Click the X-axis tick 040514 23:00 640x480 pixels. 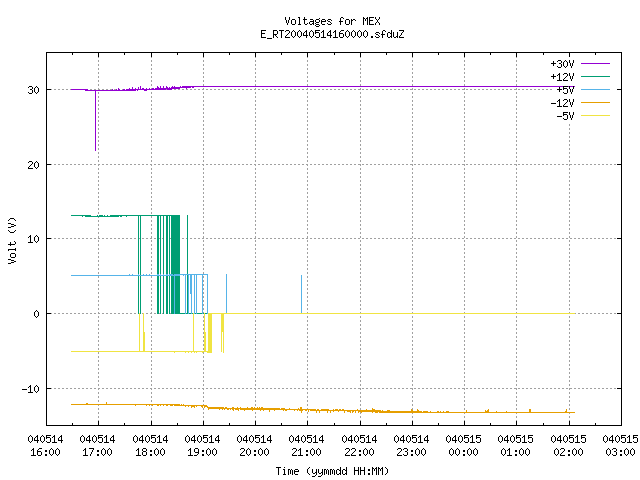coord(411,446)
